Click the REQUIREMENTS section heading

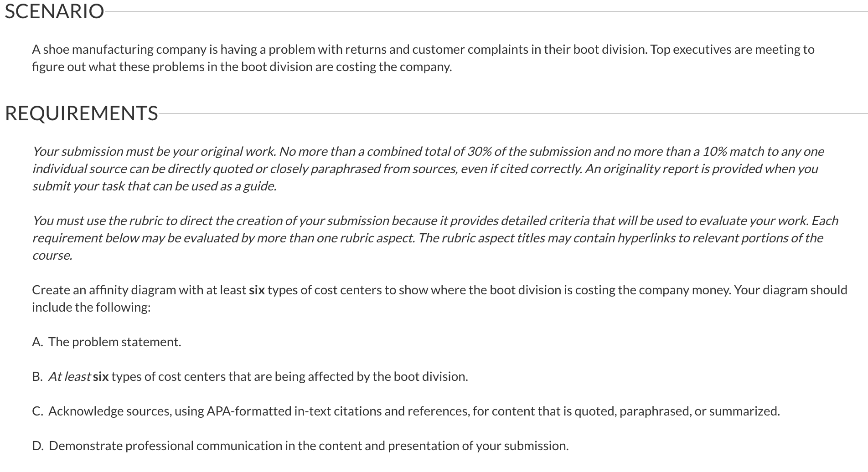81,113
